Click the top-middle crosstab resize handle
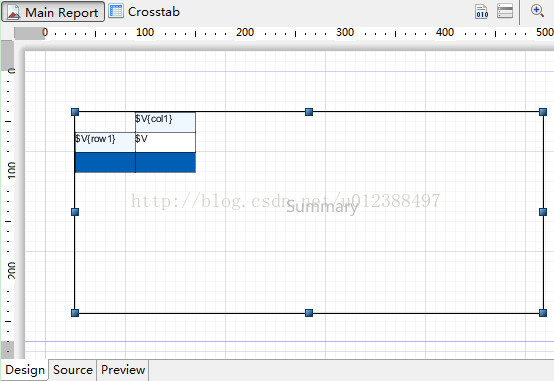554x381 pixels. [x=309, y=112]
